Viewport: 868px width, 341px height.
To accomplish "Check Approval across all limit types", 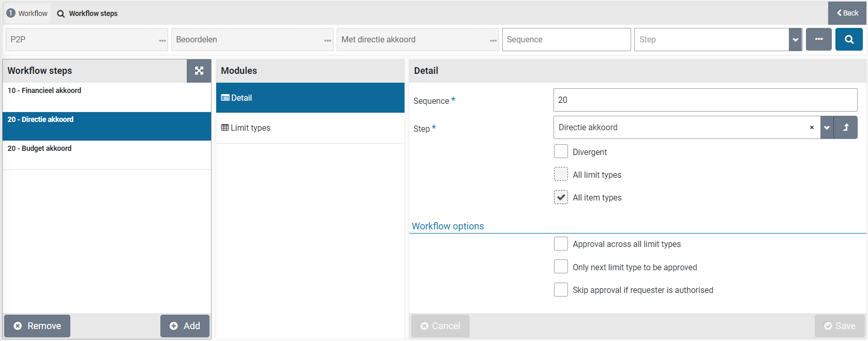I will point(561,244).
